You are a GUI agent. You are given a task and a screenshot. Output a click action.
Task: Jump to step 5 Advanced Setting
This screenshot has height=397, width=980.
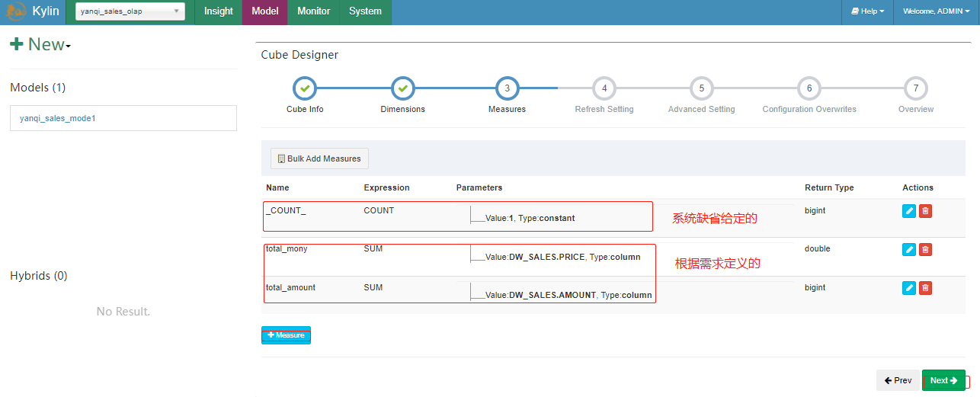click(x=702, y=89)
